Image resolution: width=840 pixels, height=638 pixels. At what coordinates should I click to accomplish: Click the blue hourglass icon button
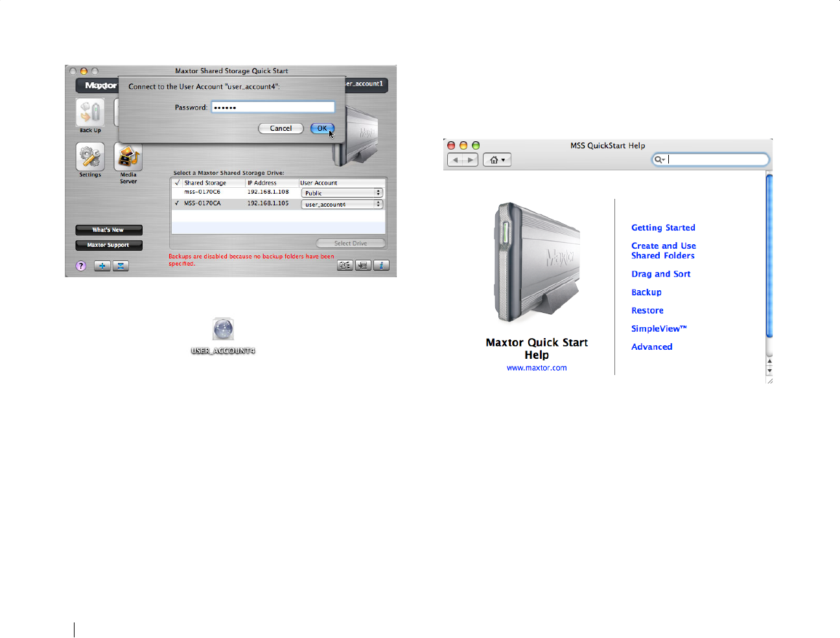121,266
